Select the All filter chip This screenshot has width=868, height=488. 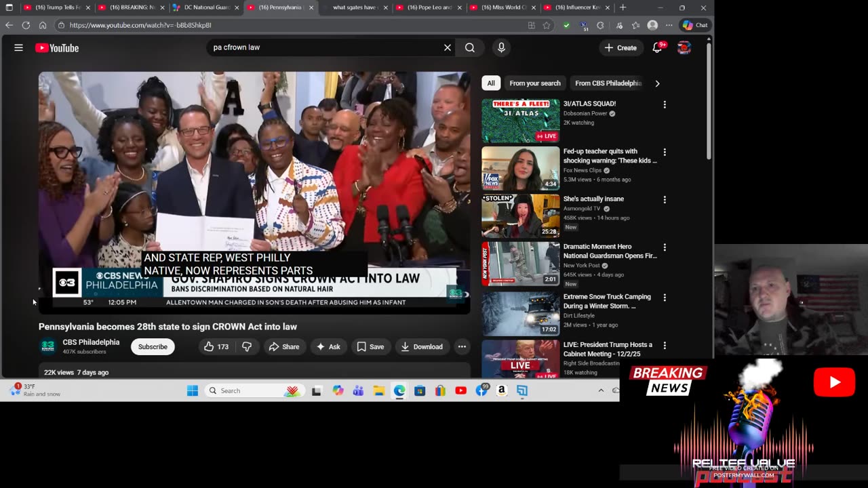tap(491, 83)
